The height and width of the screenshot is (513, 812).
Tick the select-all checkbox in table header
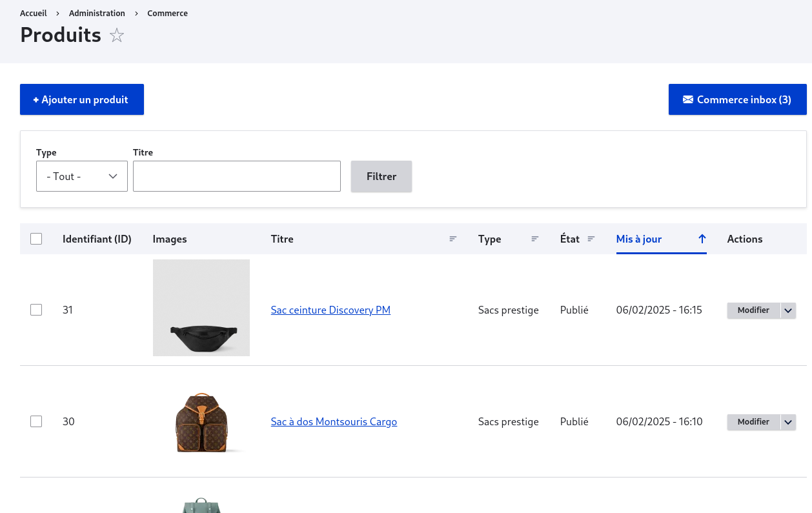coord(36,239)
